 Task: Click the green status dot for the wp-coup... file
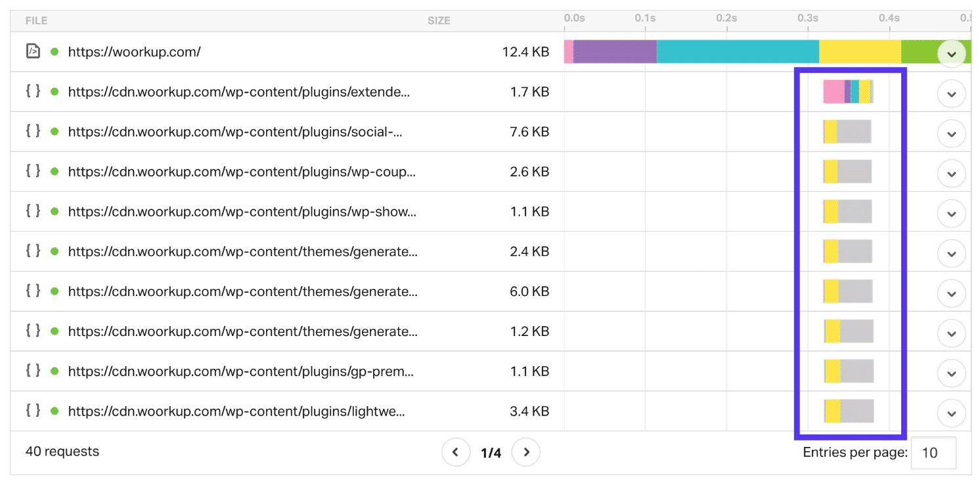[x=55, y=172]
